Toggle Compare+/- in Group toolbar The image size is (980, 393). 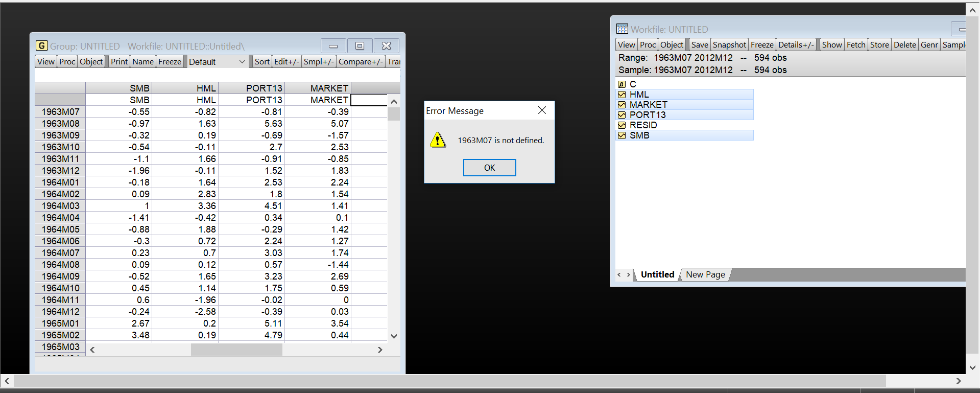click(x=361, y=62)
